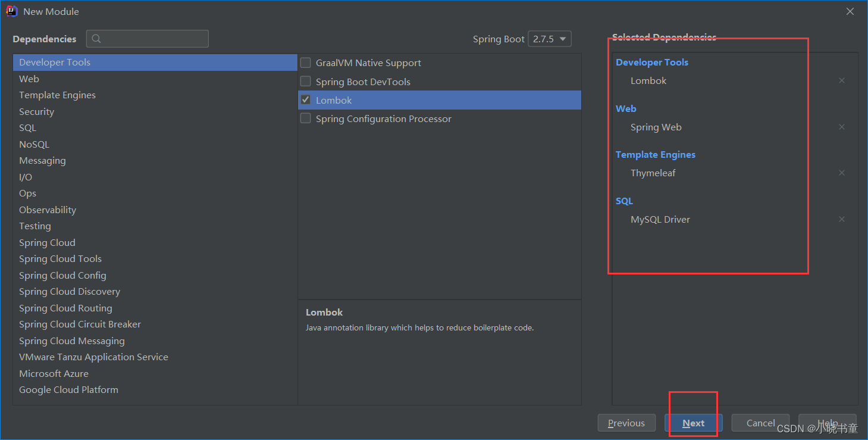Click Developer Tools heading in selected panel
Image resolution: width=868 pixels, height=440 pixels.
coord(652,62)
